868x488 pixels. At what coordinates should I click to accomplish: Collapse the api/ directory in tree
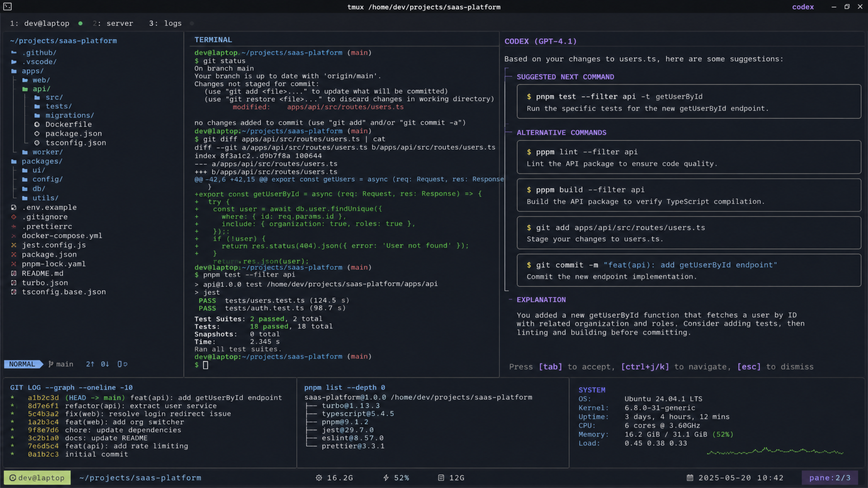(x=25, y=89)
